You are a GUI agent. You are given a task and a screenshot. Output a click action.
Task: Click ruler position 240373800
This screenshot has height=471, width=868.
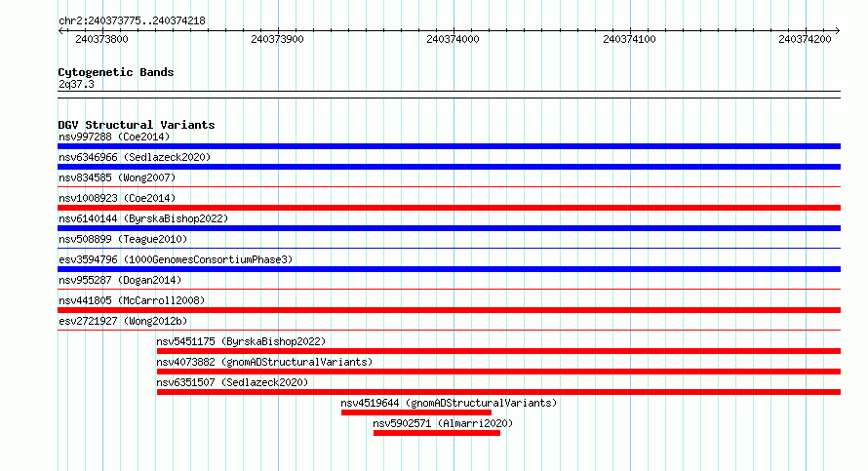point(101,39)
